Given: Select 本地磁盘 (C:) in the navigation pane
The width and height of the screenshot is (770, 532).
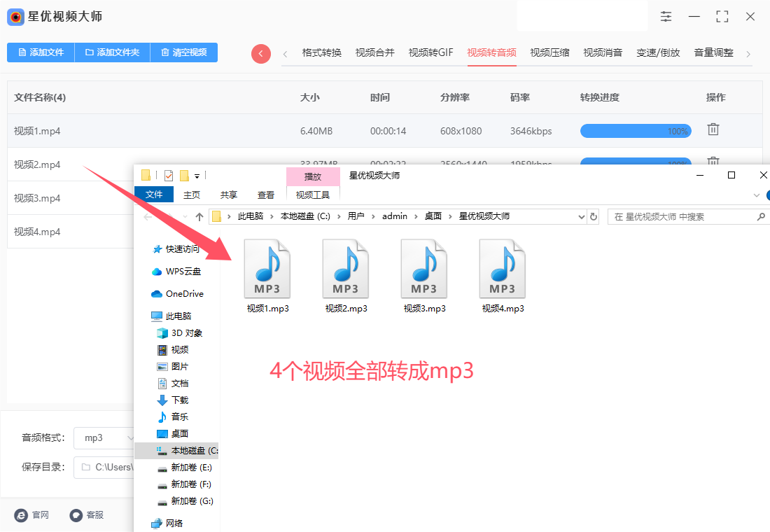Looking at the screenshot, I should point(176,451).
